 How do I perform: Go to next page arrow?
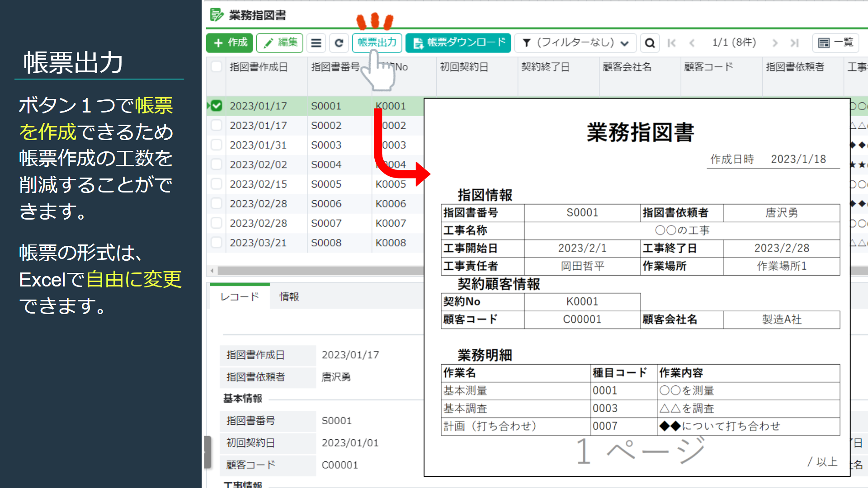(x=775, y=43)
